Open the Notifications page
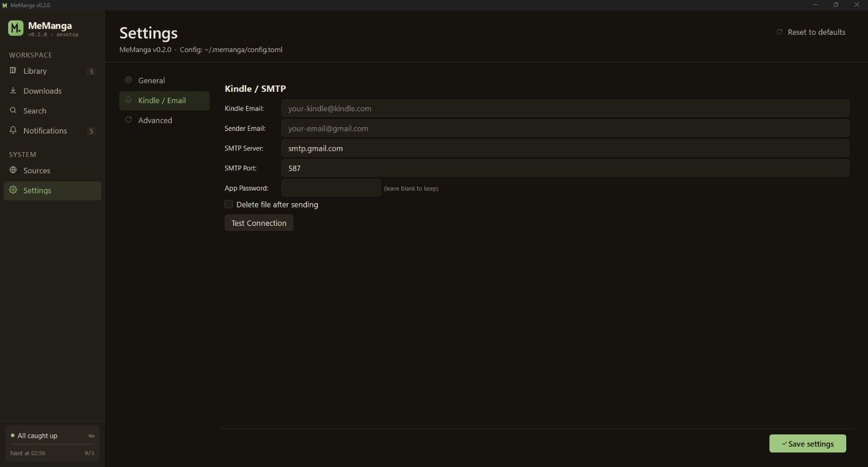868x467 pixels. pyautogui.click(x=53, y=131)
